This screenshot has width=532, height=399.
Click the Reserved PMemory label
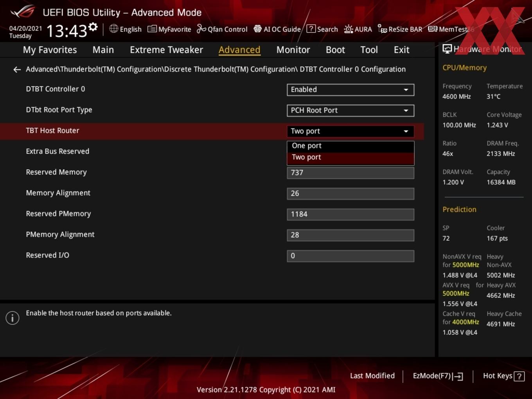tap(58, 214)
